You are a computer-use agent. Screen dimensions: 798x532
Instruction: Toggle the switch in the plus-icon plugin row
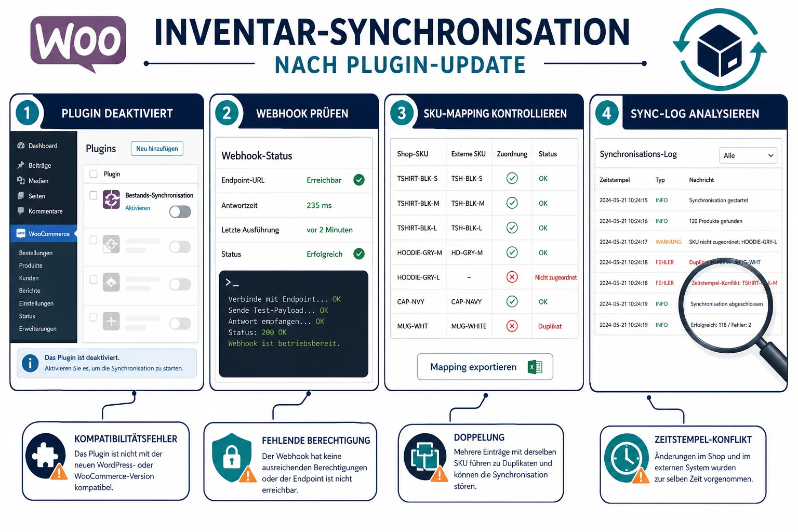[x=180, y=324]
